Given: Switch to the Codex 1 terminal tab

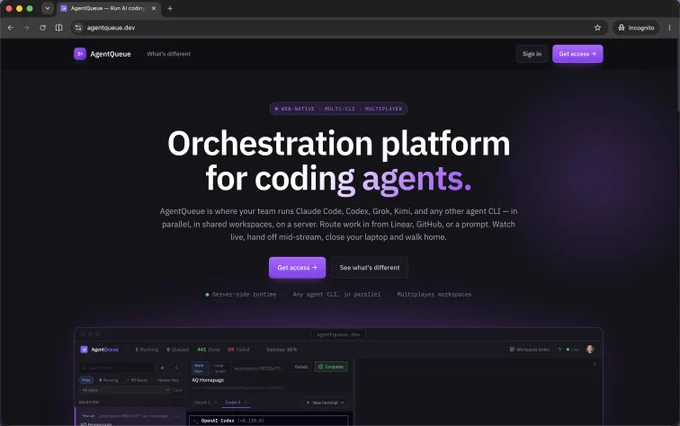Looking at the screenshot, I should pos(235,403).
